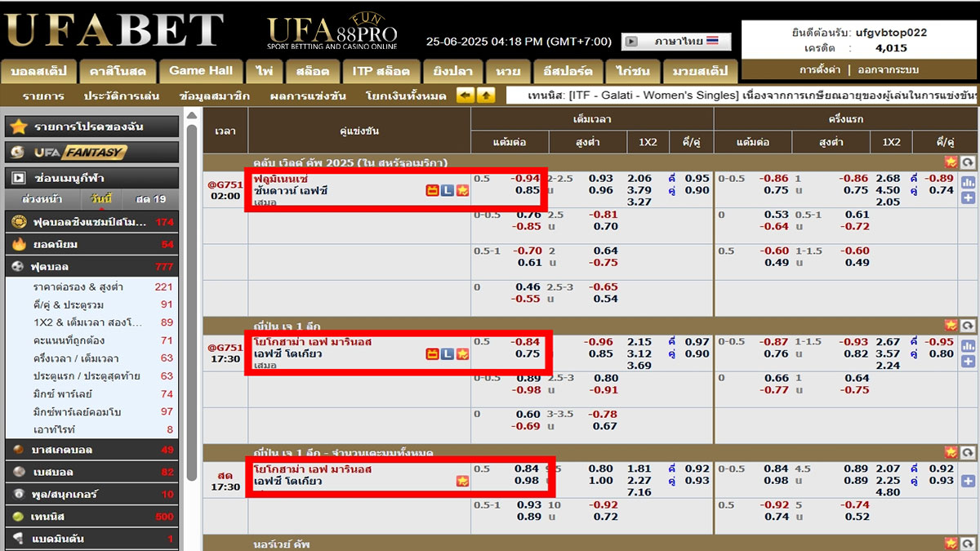
Task: Open the My Favorites star list
Action: 91,127
